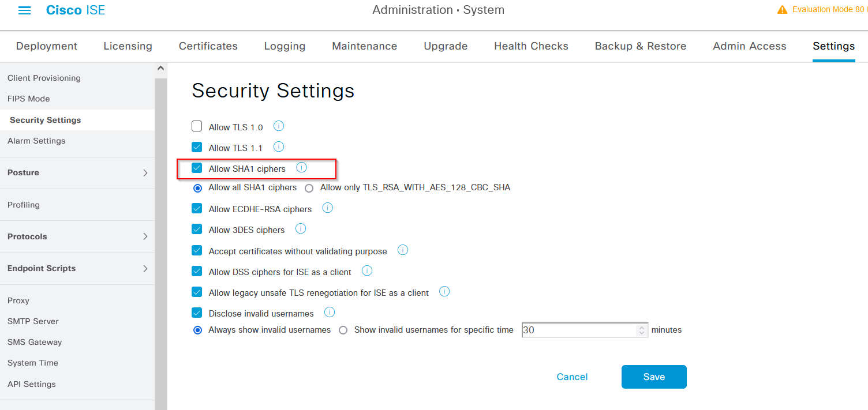The image size is (868, 410).
Task: Show info for Disclose invalid usernames
Action: click(x=330, y=313)
